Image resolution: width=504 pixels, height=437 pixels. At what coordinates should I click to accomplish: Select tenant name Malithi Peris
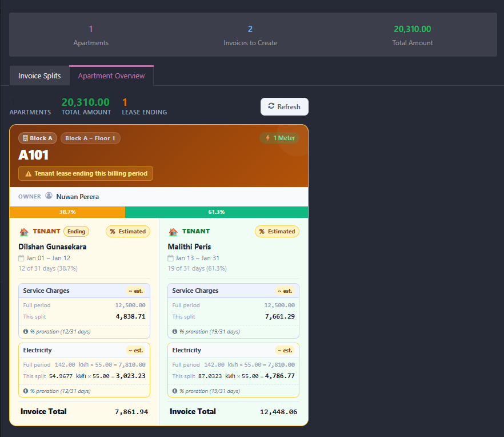(x=189, y=247)
